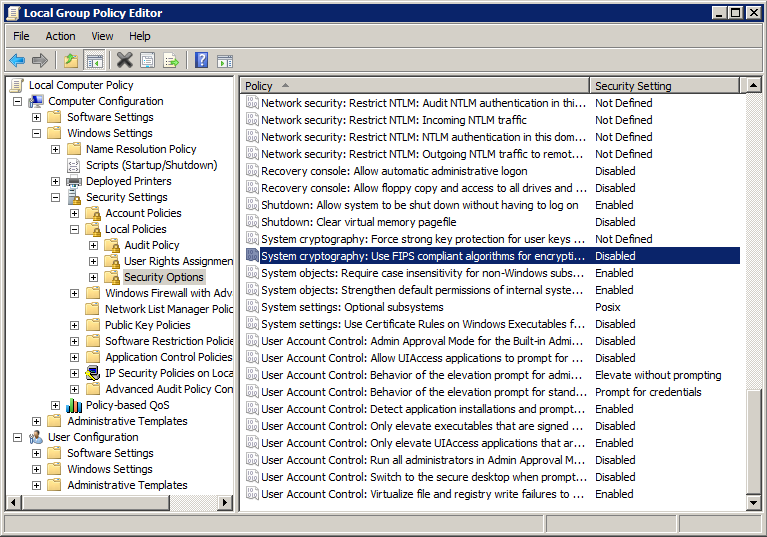Sort by the Security Setting column header
The image size is (767, 537).
[664, 86]
